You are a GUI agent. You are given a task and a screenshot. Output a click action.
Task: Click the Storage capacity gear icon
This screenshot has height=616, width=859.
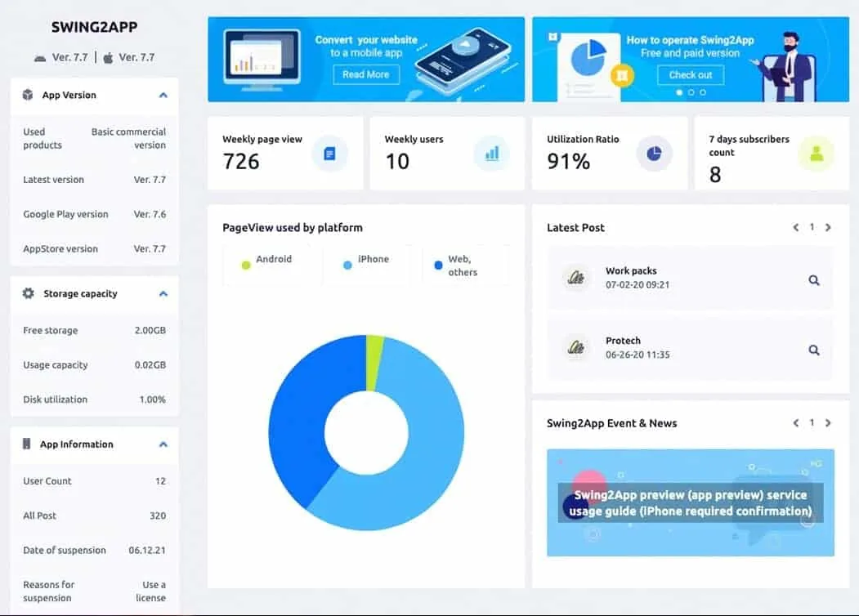tap(29, 293)
